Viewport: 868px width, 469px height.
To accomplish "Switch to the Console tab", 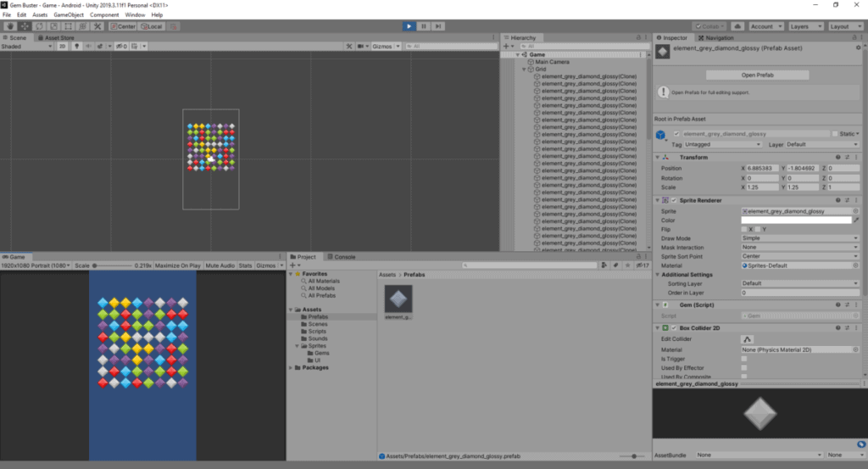I will coord(345,256).
